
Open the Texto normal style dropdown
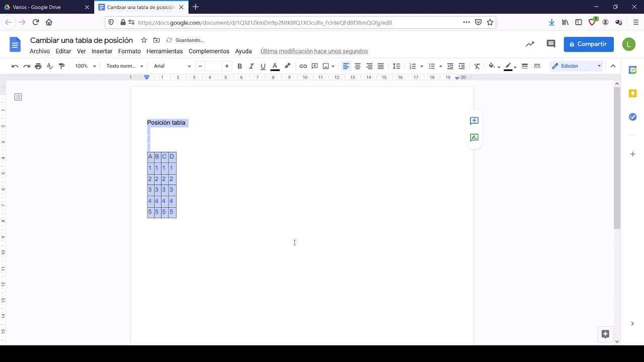pos(125,66)
